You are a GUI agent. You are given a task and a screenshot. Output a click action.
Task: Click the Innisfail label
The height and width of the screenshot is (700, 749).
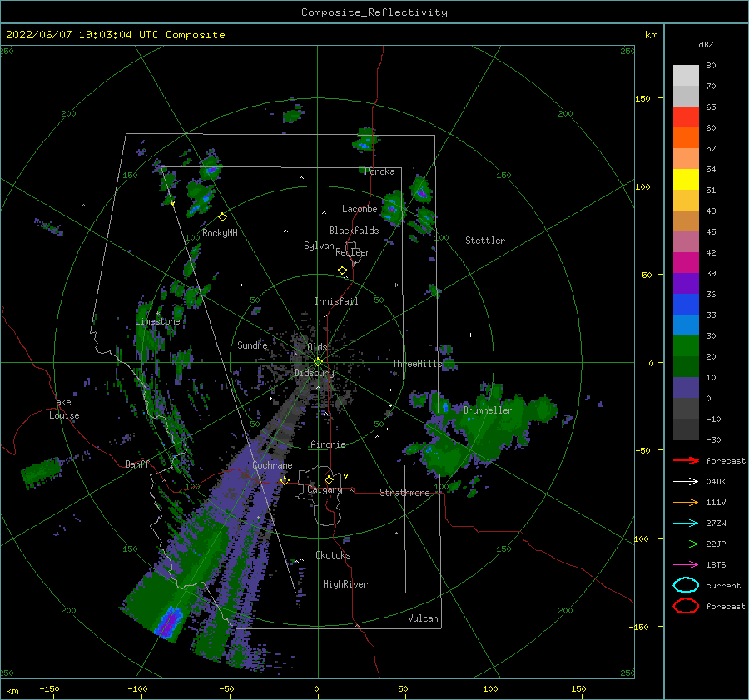pyautogui.click(x=336, y=301)
